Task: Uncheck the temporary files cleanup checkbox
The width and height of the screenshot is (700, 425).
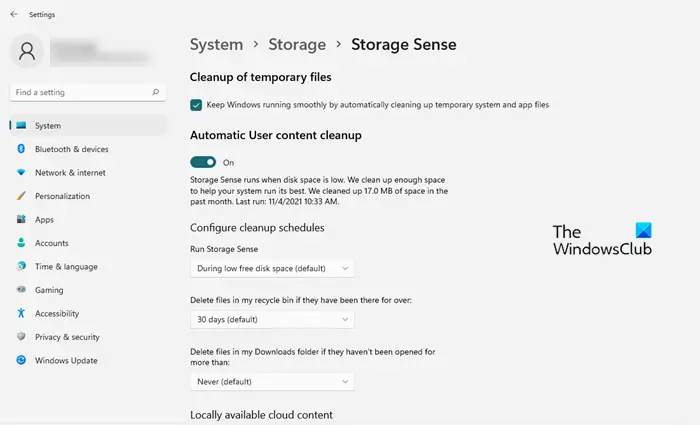Action: (196, 104)
